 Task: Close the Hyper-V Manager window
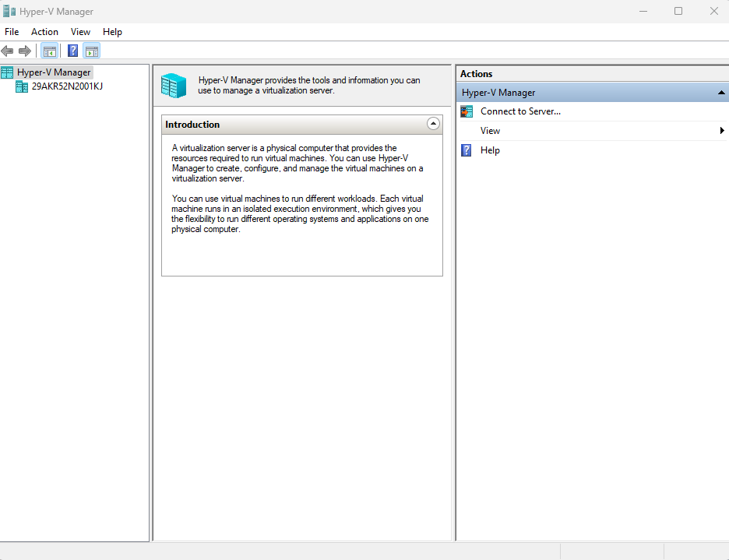714,11
